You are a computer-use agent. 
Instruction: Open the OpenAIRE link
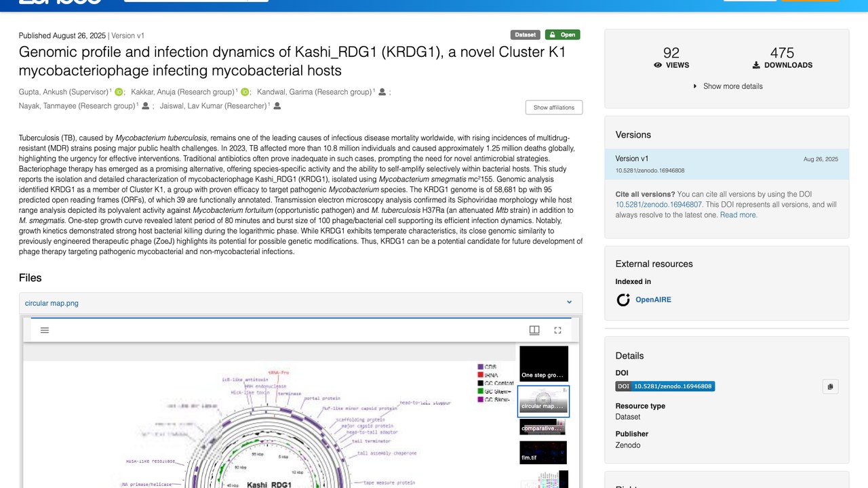653,300
